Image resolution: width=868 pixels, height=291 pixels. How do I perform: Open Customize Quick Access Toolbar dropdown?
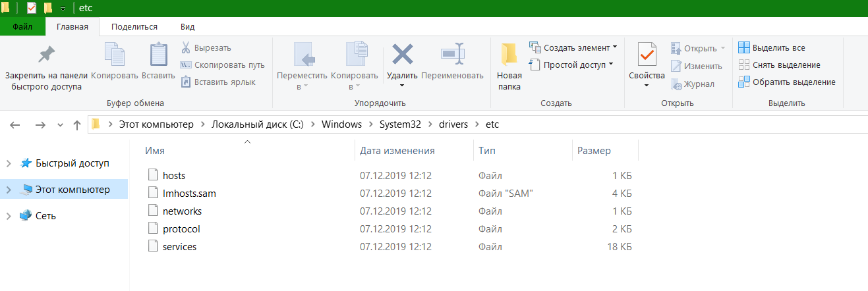[x=63, y=9]
